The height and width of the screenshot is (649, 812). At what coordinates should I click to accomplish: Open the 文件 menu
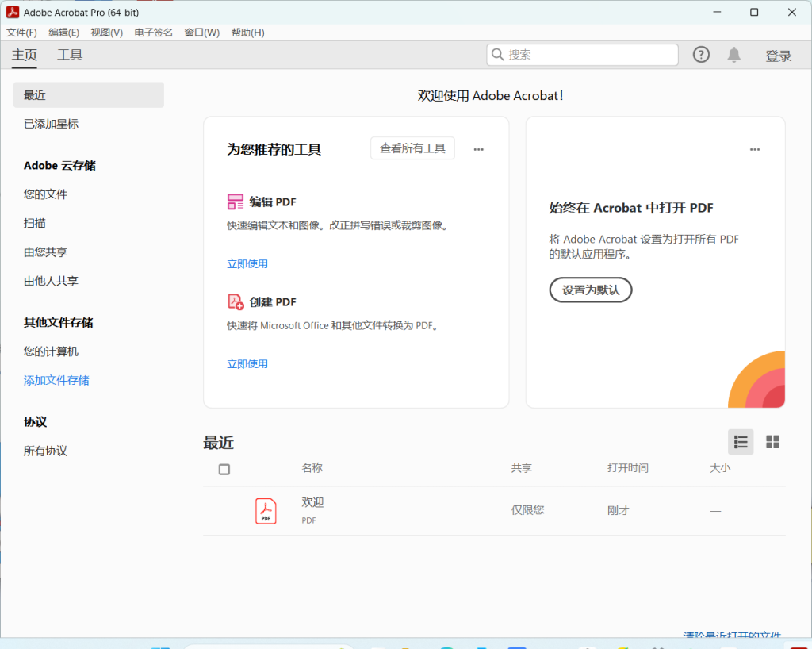(21, 33)
